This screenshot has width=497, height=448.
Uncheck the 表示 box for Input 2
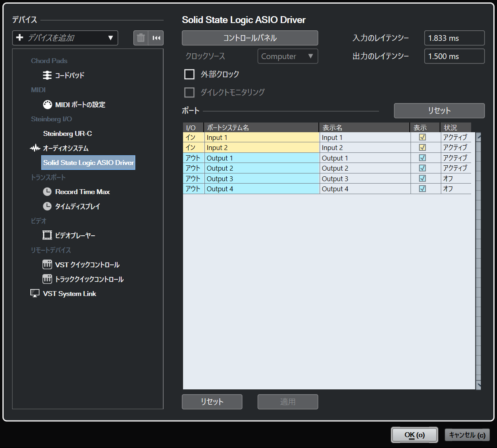422,148
